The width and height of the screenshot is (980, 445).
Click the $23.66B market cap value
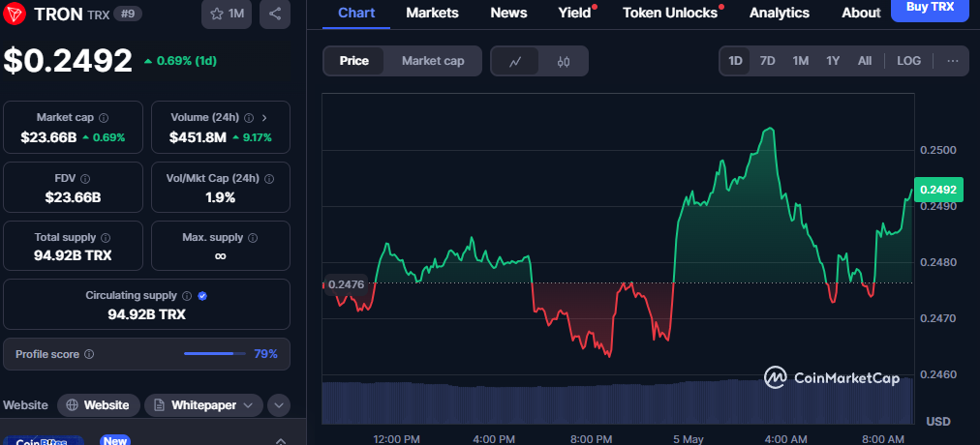[x=48, y=137]
